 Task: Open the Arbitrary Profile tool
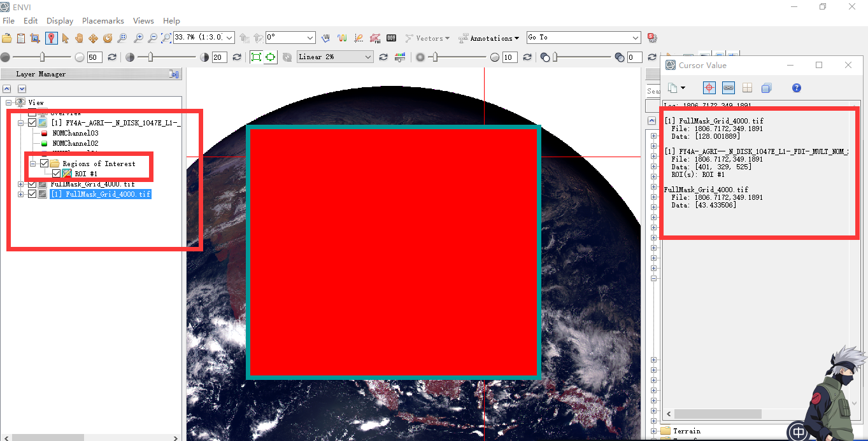pyautogui.click(x=359, y=38)
